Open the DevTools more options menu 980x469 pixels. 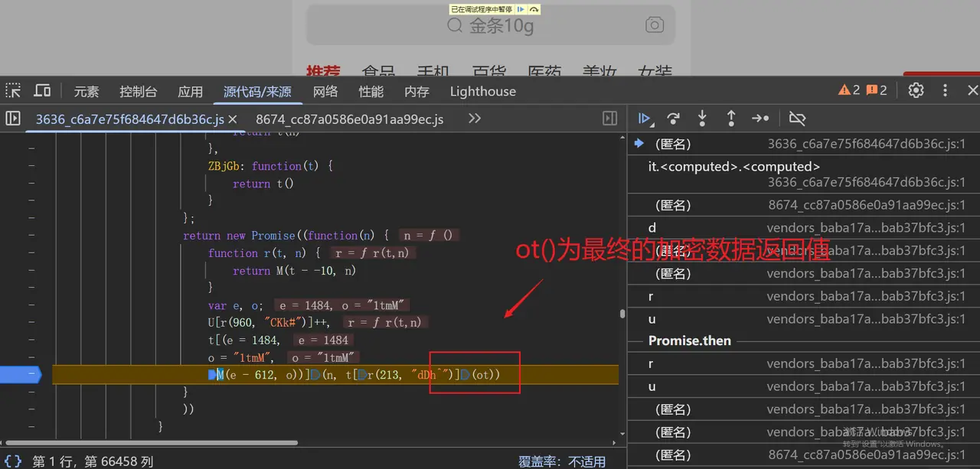pos(945,90)
